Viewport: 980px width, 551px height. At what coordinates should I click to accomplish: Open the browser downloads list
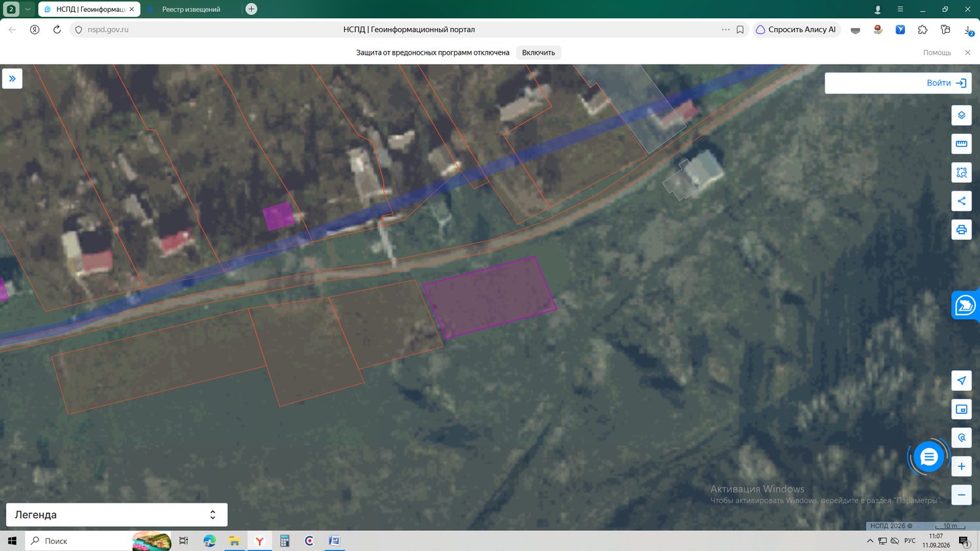(968, 29)
